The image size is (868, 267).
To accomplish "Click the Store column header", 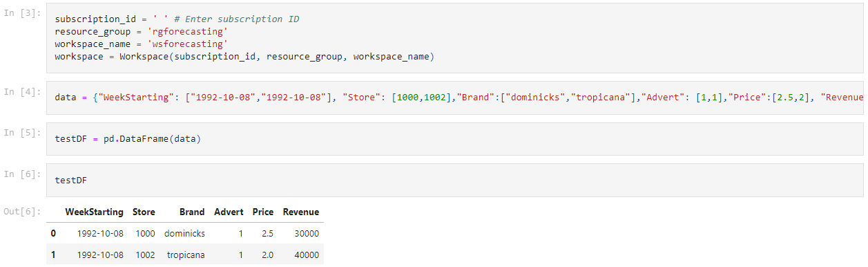I will (x=144, y=212).
